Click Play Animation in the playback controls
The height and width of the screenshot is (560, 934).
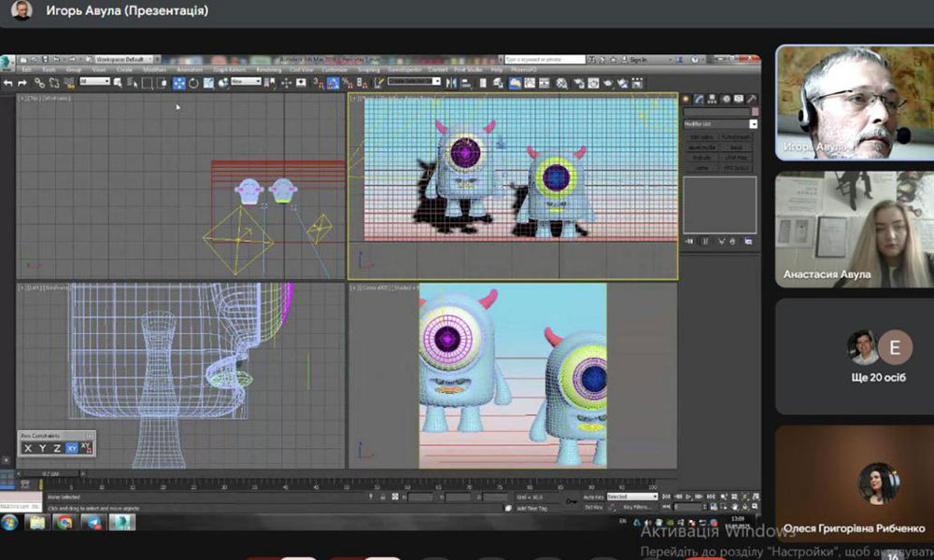[689, 497]
